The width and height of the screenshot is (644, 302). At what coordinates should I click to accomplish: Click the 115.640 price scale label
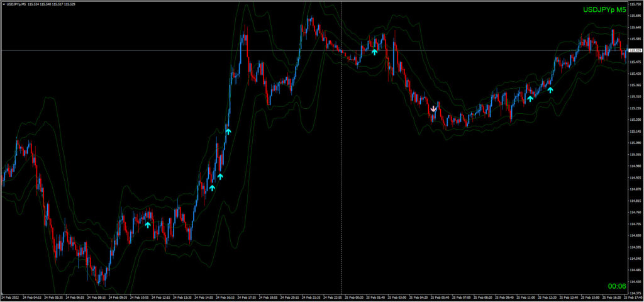[635, 27]
